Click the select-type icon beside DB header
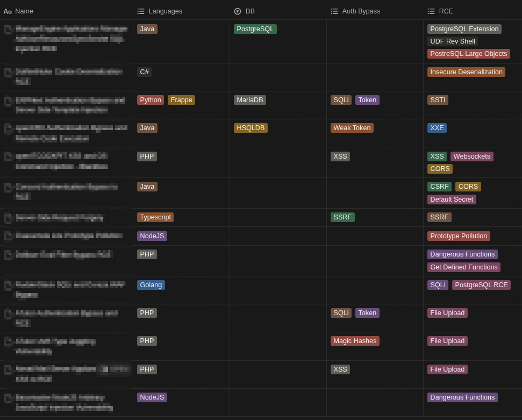The image size is (522, 420). (238, 11)
